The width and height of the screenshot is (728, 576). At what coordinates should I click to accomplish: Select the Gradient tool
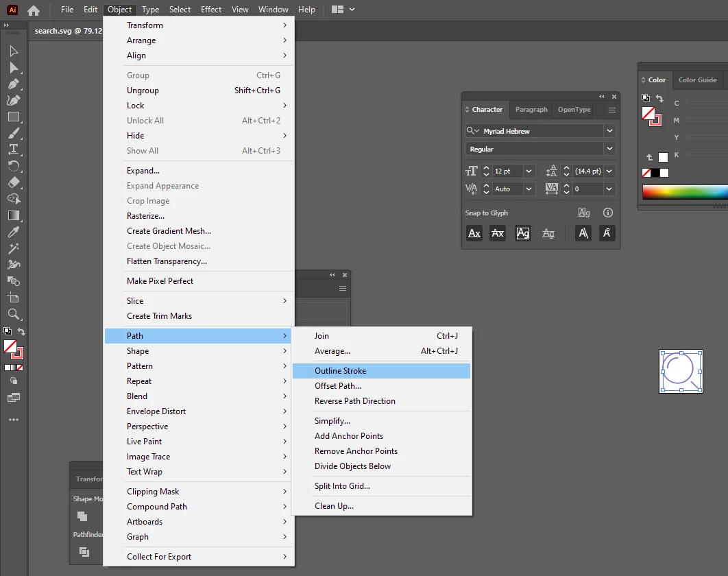[x=14, y=215]
